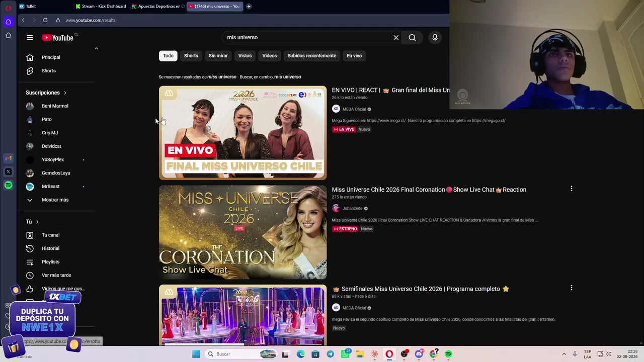Screen dimensions: 644x362
Task: Open the Johancede channel link
Action: click(x=352, y=209)
